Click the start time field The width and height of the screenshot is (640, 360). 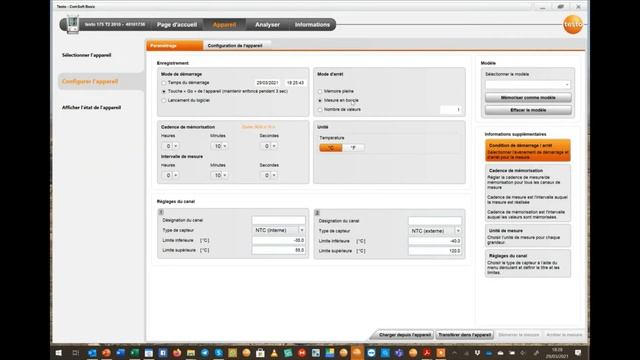coord(296,83)
